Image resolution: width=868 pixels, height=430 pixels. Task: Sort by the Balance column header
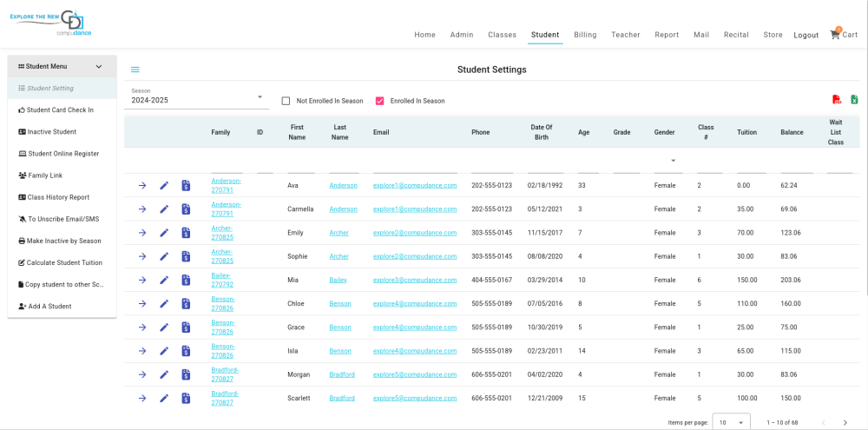click(x=792, y=132)
